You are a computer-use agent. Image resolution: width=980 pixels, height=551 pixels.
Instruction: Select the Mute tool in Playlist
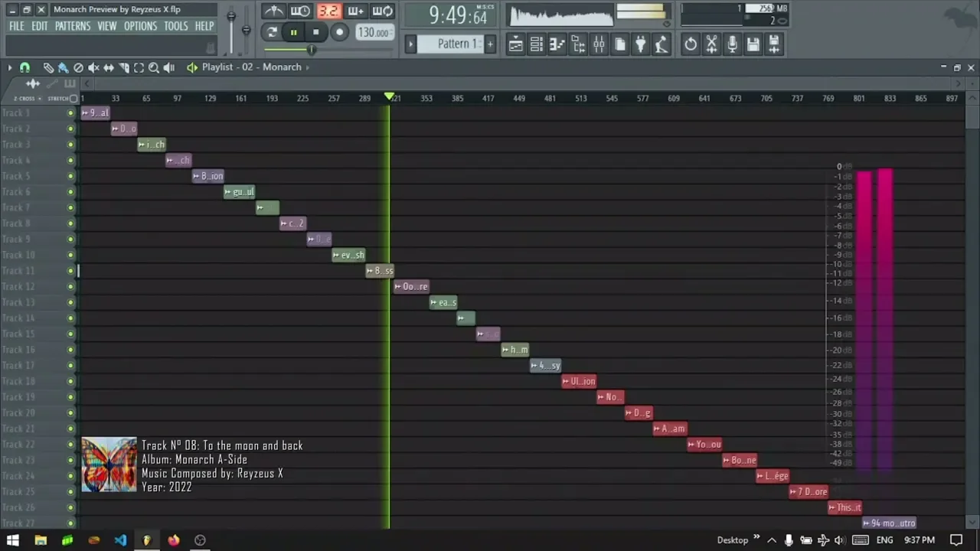(93, 67)
